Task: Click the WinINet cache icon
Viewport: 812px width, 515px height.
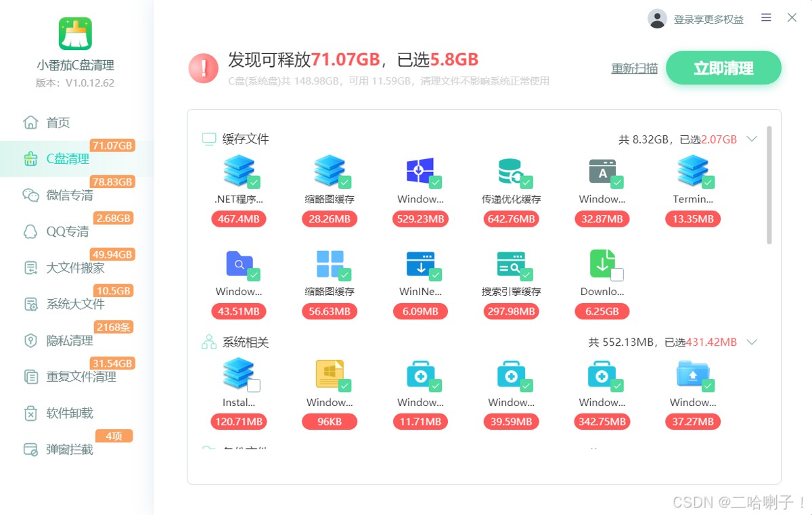Action: click(x=420, y=264)
